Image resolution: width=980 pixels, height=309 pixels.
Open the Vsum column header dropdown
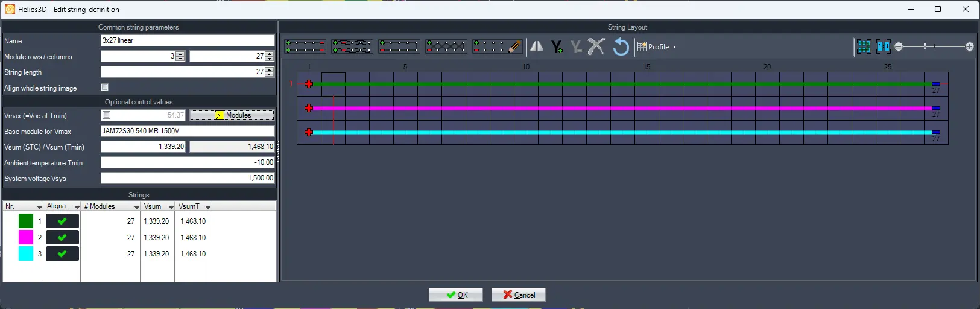[x=171, y=207]
